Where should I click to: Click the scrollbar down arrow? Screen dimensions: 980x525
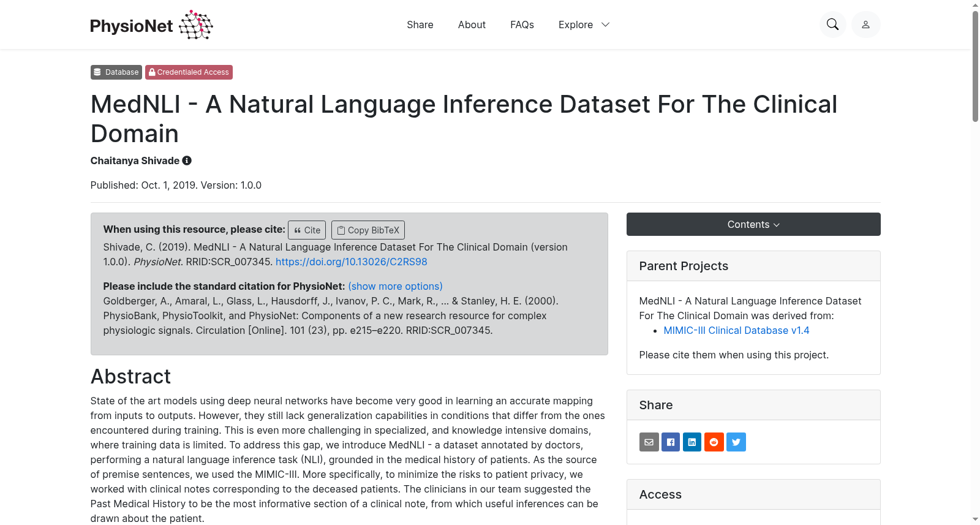[975, 519]
